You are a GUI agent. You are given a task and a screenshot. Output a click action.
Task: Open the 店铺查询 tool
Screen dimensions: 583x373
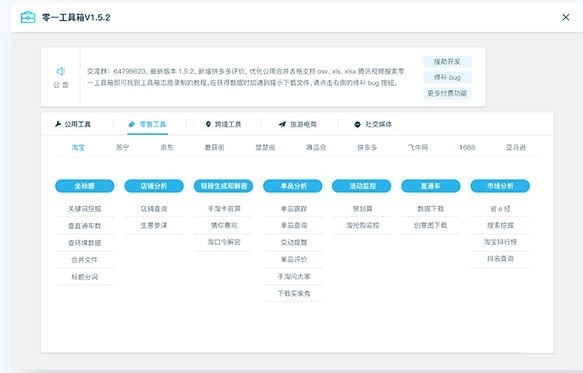[x=154, y=209]
